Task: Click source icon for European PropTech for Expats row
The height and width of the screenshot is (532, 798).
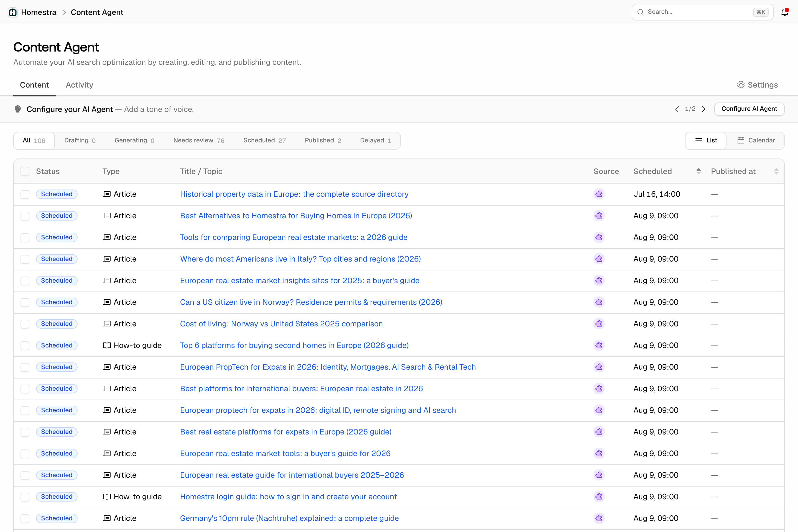Action: [599, 367]
